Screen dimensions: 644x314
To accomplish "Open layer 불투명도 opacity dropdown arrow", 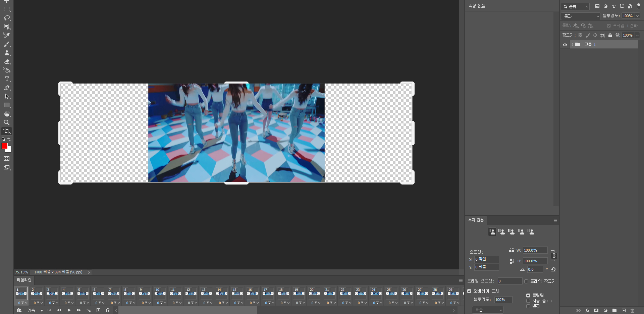I will [x=637, y=16].
